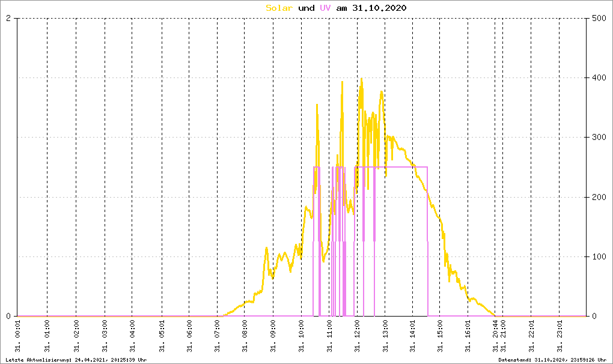Click the '31. 01:00' time axis label

click(x=47, y=336)
